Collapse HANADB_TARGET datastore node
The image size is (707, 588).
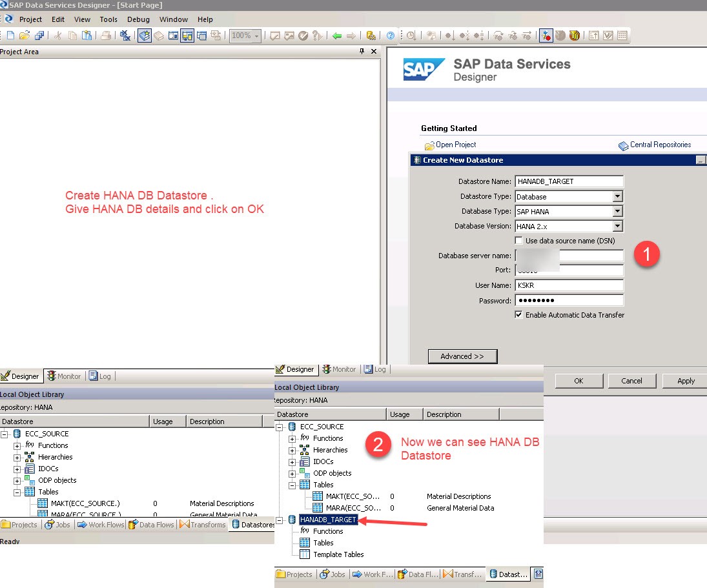tap(280, 520)
